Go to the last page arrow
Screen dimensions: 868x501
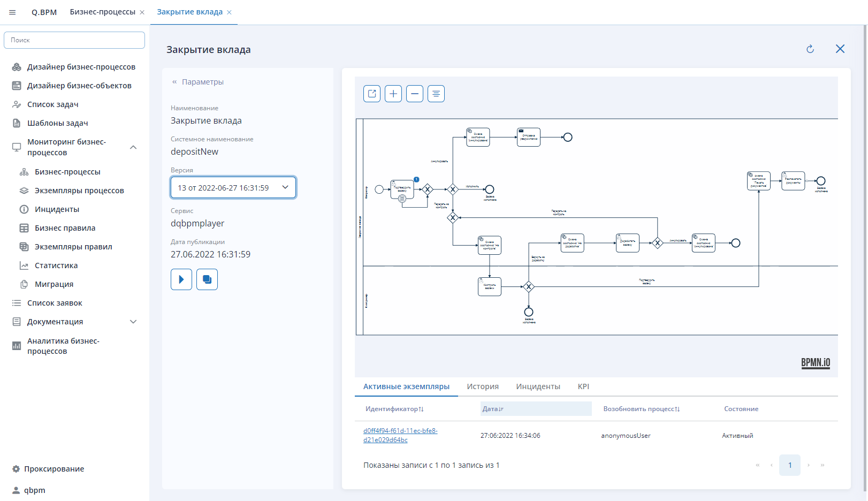point(823,465)
